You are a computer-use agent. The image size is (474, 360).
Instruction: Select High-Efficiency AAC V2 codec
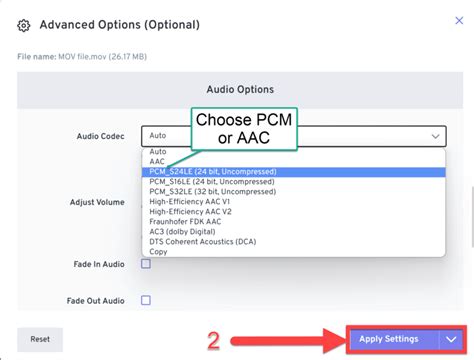[293, 212]
